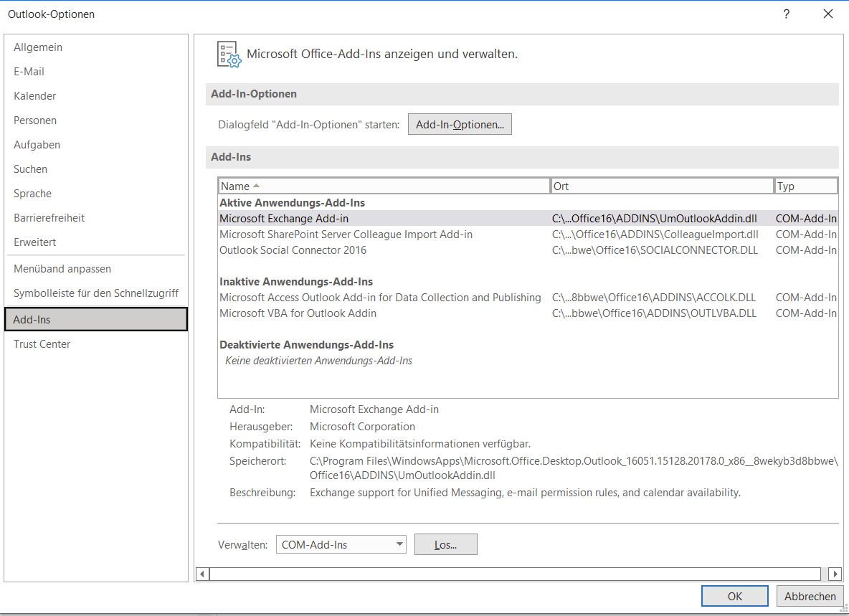Image resolution: width=849 pixels, height=616 pixels.
Task: Confirm the dialog with OK
Action: pos(735,596)
